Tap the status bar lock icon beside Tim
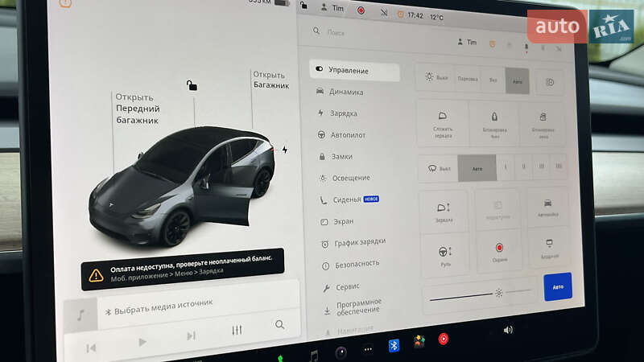 pyautogui.click(x=303, y=6)
